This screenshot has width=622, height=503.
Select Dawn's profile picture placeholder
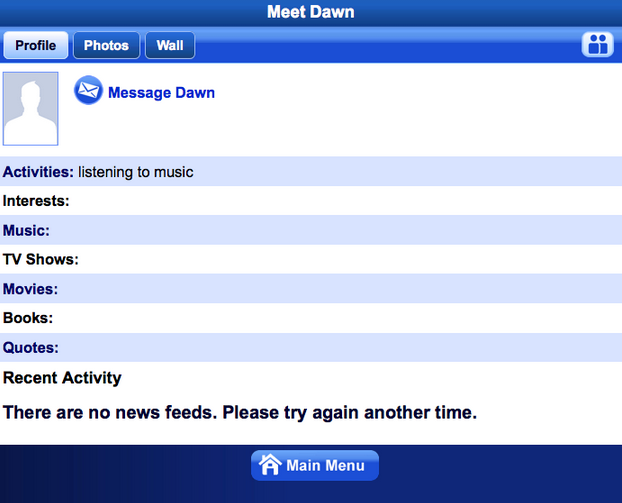point(31,109)
